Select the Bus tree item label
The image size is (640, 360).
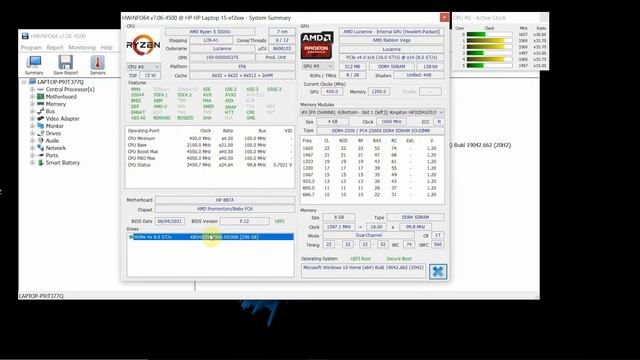(x=50, y=111)
